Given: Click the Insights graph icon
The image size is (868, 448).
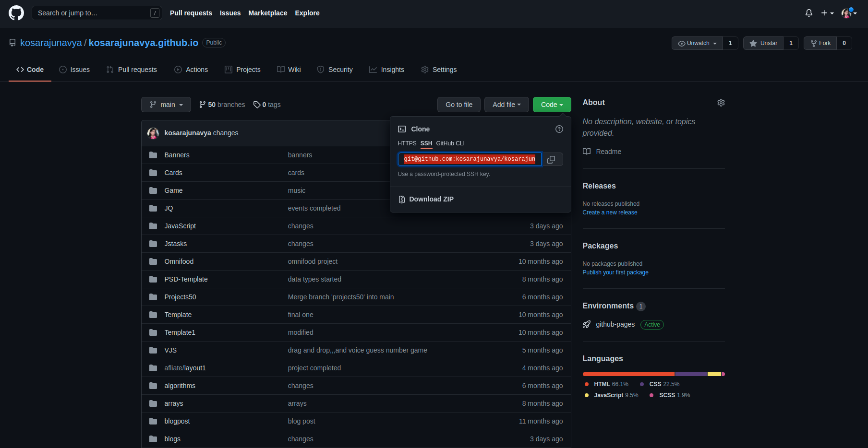Looking at the screenshot, I should click(x=374, y=70).
